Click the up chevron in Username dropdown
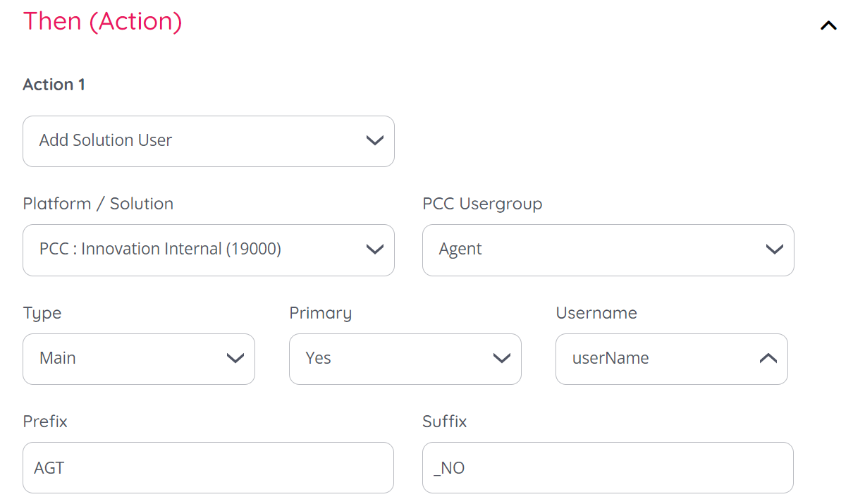 pyautogui.click(x=768, y=358)
